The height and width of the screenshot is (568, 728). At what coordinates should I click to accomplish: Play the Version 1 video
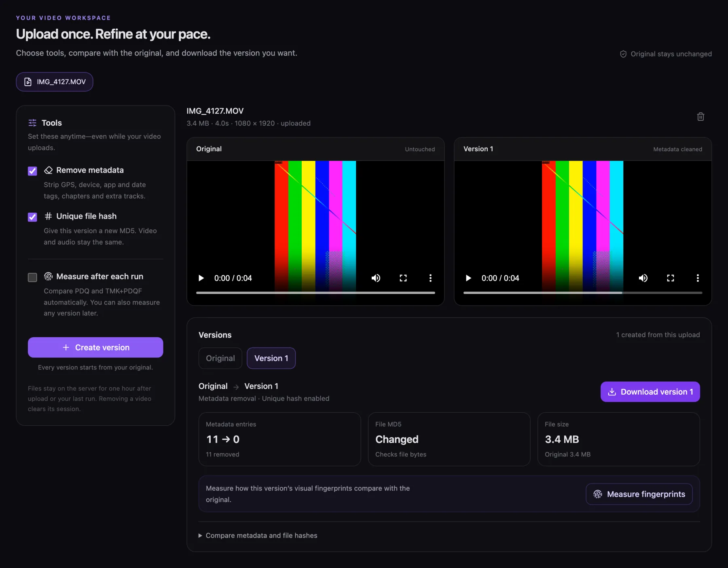point(468,278)
